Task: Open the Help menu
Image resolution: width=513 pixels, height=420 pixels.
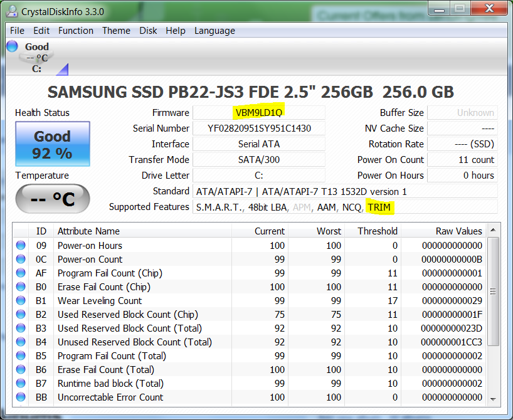Action: pos(176,31)
